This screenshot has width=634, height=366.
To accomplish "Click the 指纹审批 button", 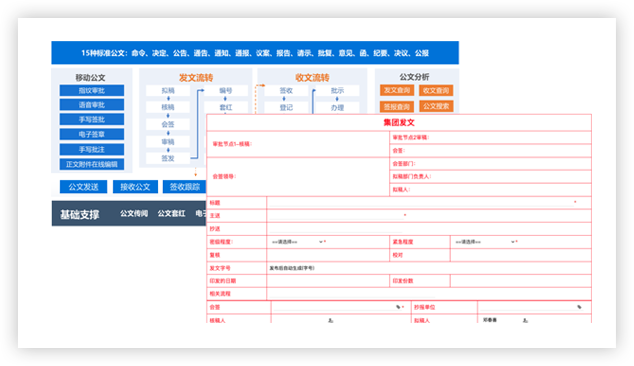I will 92,90.
